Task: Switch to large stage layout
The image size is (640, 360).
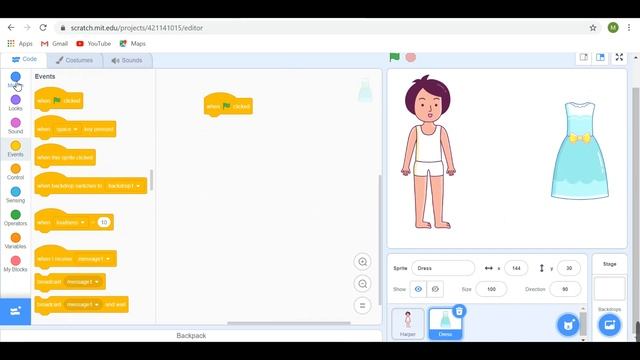Action: point(600,57)
